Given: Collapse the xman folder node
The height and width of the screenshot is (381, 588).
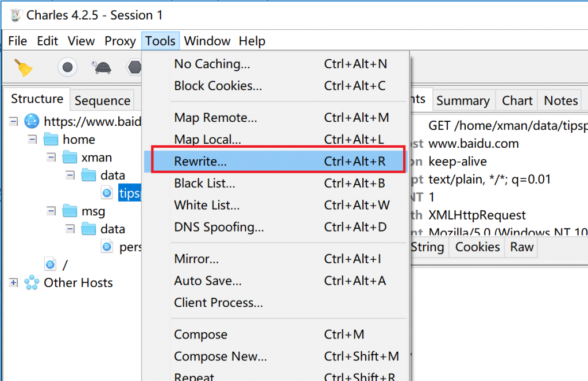Looking at the screenshot, I should pos(51,157).
